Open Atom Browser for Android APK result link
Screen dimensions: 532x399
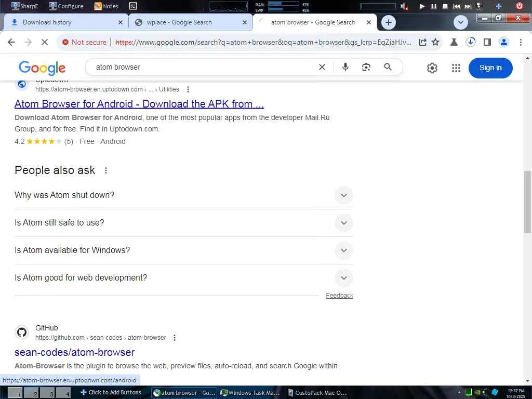[x=139, y=104]
